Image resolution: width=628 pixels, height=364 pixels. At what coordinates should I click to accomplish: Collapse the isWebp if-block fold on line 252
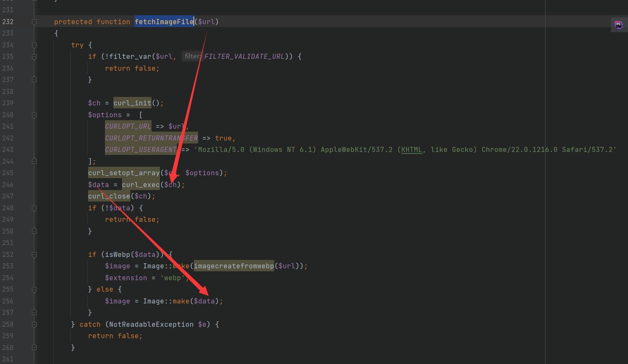(34, 255)
